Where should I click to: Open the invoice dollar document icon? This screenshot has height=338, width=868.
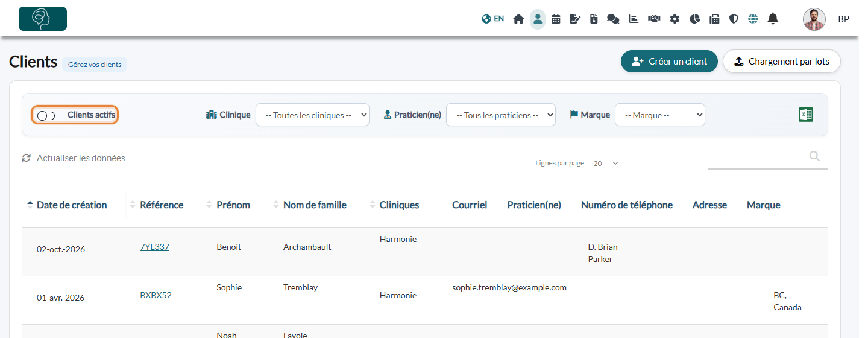coord(594,19)
